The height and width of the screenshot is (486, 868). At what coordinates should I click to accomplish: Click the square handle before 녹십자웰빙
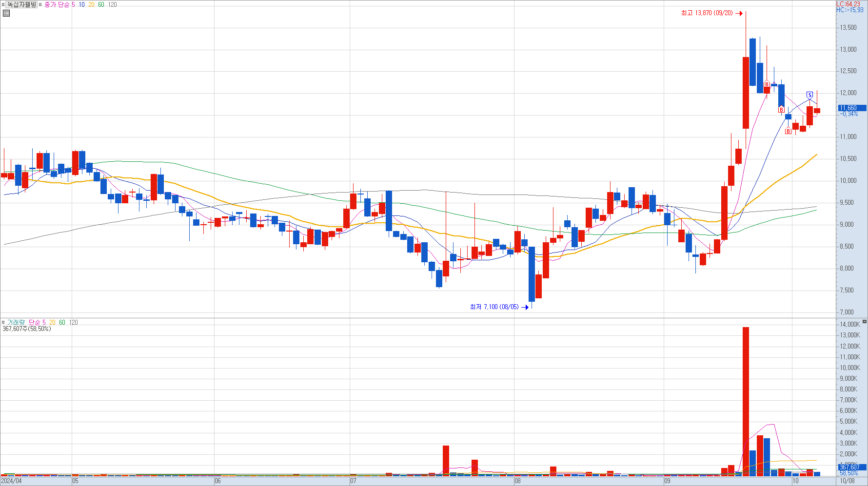3,4
